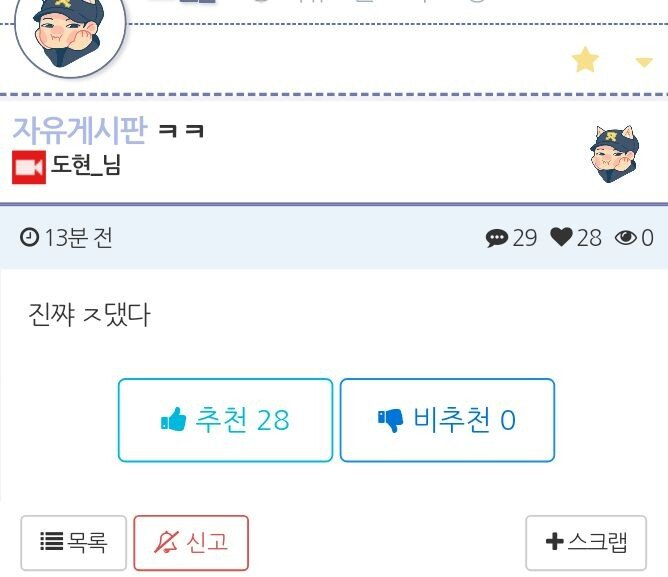Image resolution: width=668 pixels, height=577 pixels.
Task: Click the yellow star favorite icon
Action: (x=585, y=59)
